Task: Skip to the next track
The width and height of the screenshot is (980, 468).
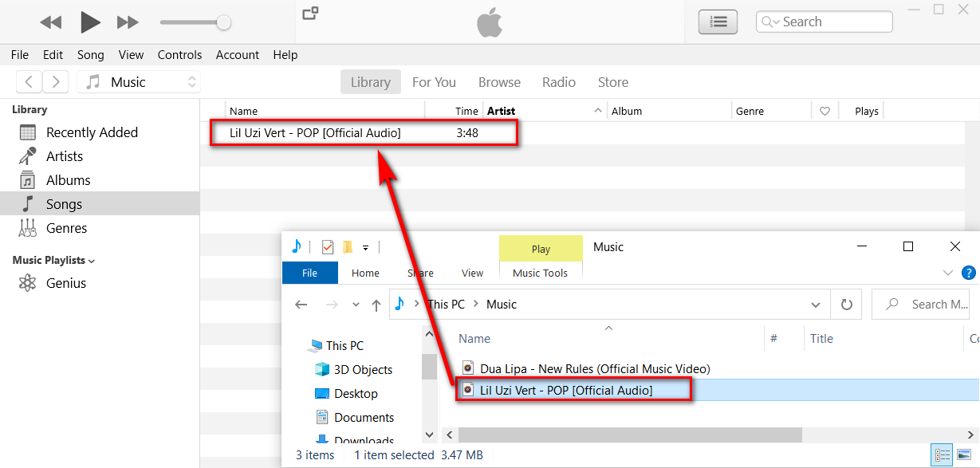Action: click(x=128, y=22)
